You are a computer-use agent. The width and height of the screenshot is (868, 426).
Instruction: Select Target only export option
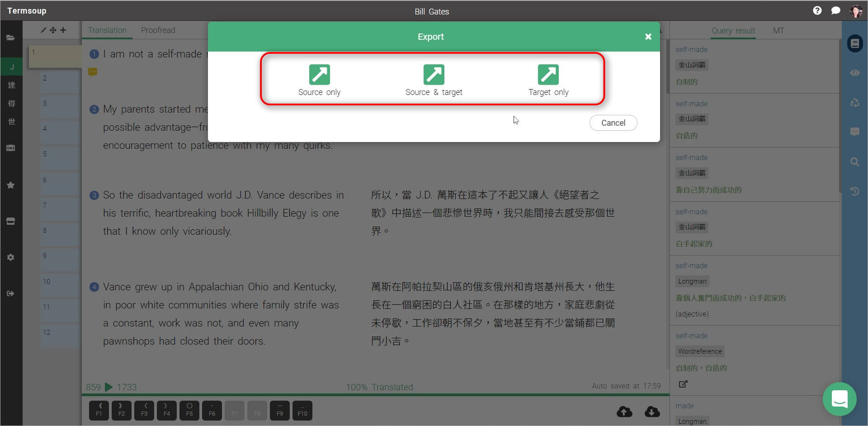click(548, 80)
